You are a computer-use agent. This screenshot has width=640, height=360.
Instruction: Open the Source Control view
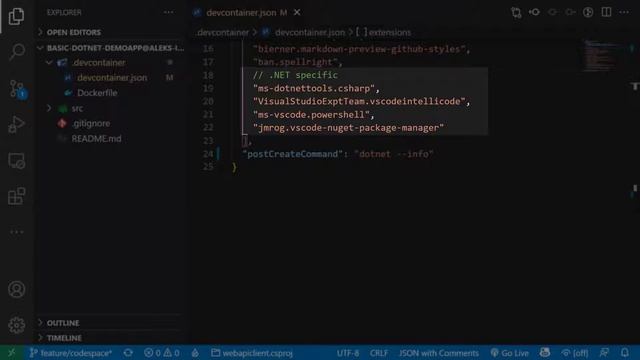(17, 88)
